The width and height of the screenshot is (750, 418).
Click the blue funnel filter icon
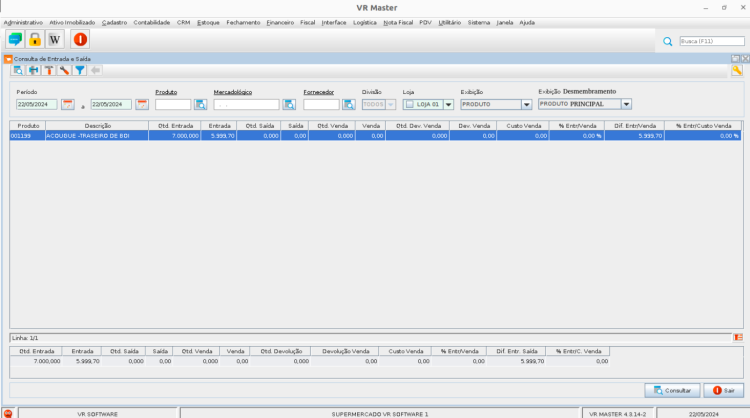click(80, 70)
